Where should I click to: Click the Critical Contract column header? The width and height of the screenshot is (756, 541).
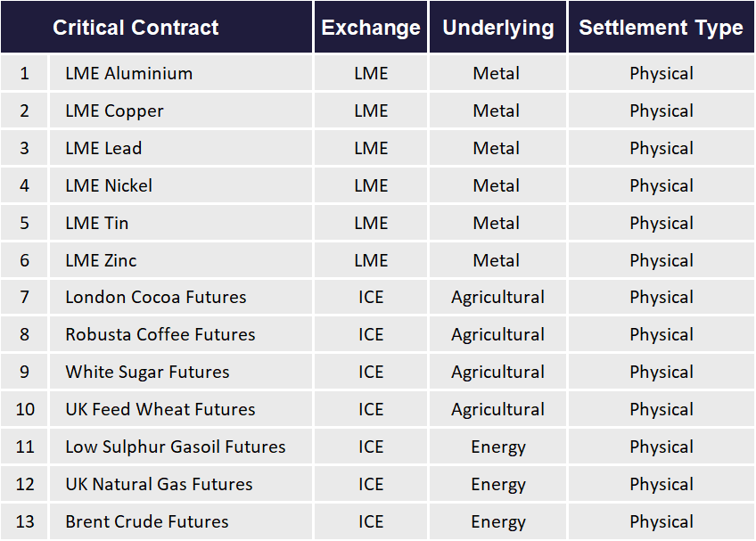click(x=156, y=27)
